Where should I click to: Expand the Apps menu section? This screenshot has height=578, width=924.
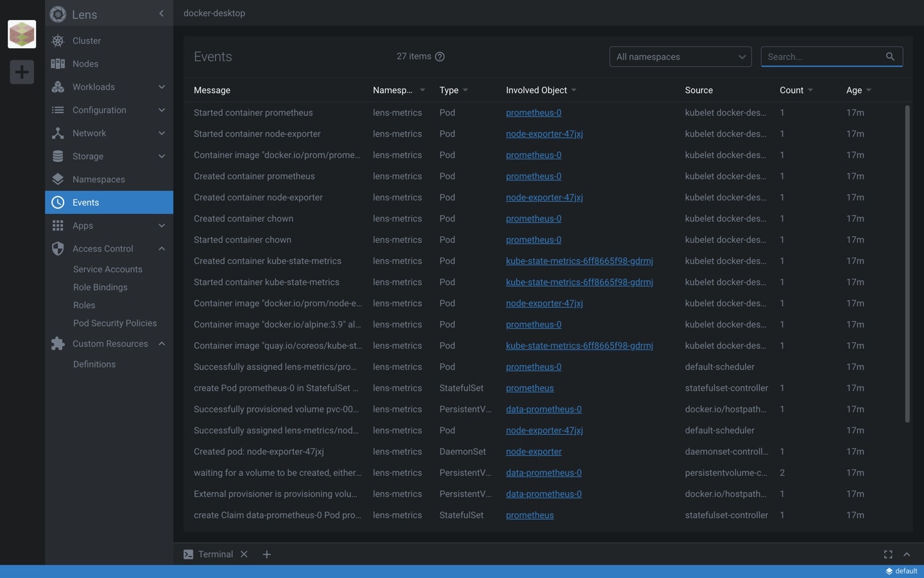point(162,225)
